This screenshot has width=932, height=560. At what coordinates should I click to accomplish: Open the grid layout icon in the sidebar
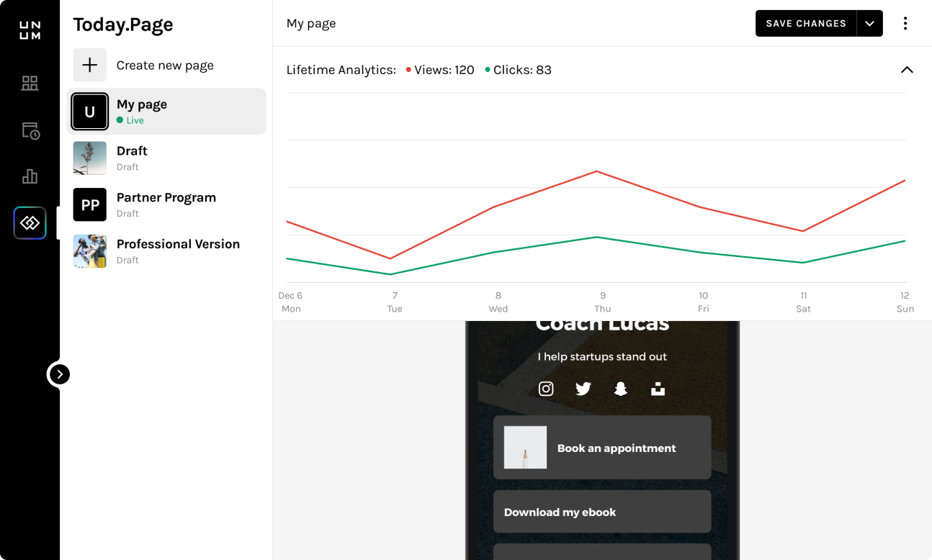tap(30, 83)
